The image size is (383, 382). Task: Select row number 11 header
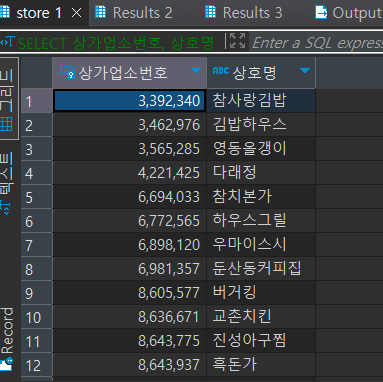pos(37,341)
